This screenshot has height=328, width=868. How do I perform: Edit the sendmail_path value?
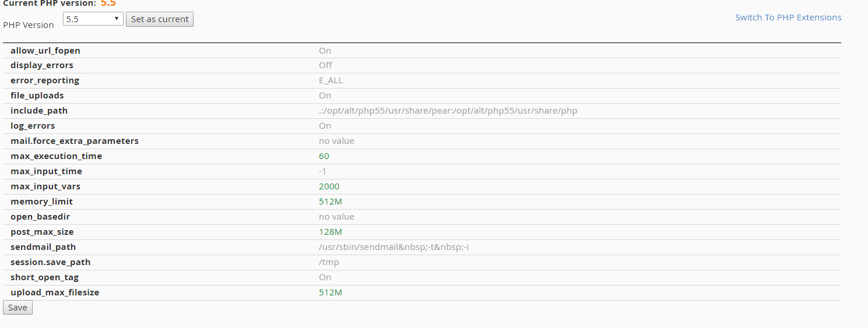pyautogui.click(x=393, y=247)
